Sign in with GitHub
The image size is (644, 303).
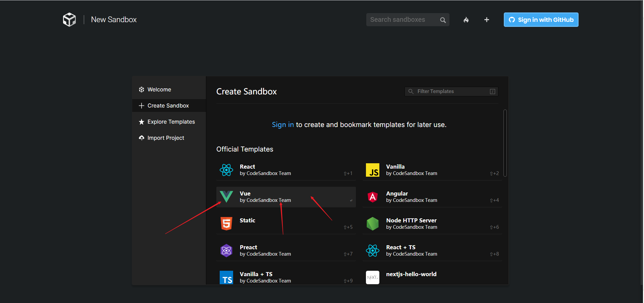click(x=541, y=19)
